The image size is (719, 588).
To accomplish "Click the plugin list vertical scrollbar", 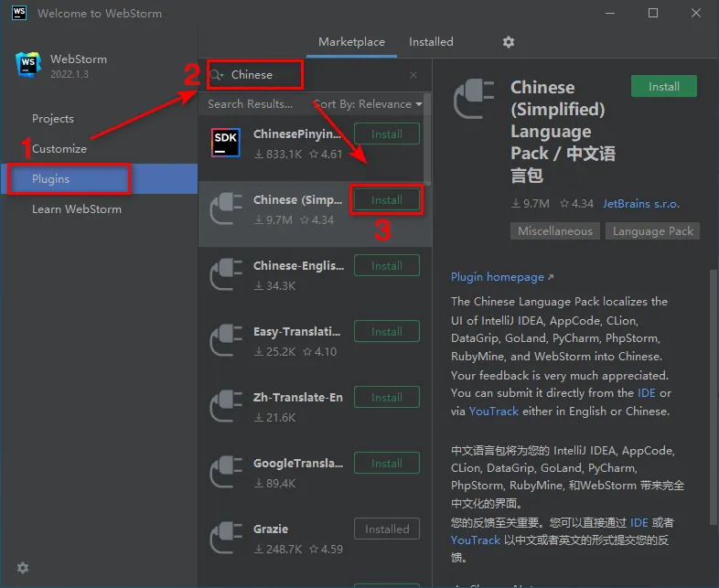I will 427,139.
